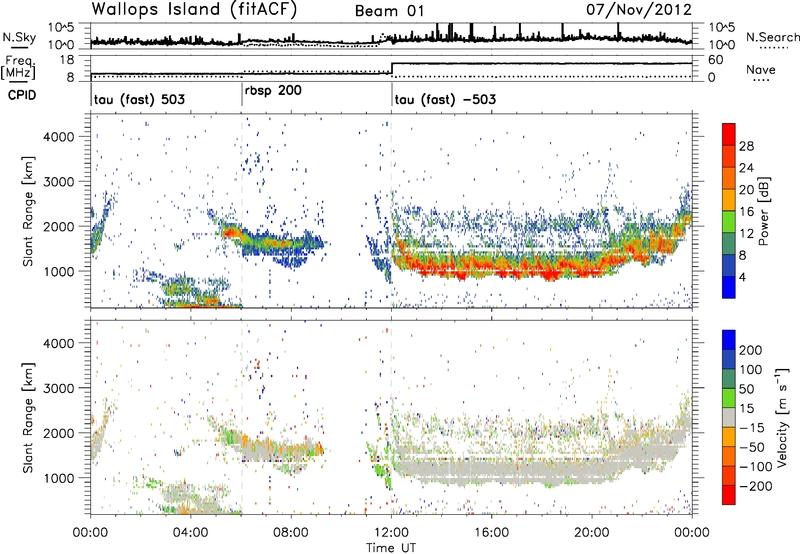
Task: Click the '1000' tick on velocity panel
Action: click(58, 478)
